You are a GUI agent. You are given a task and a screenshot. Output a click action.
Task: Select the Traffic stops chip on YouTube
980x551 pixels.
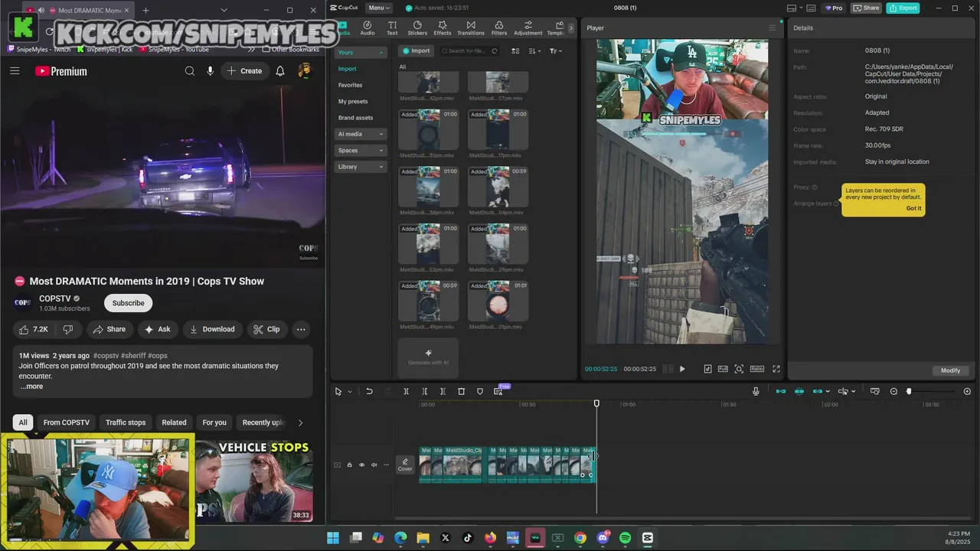pos(126,422)
